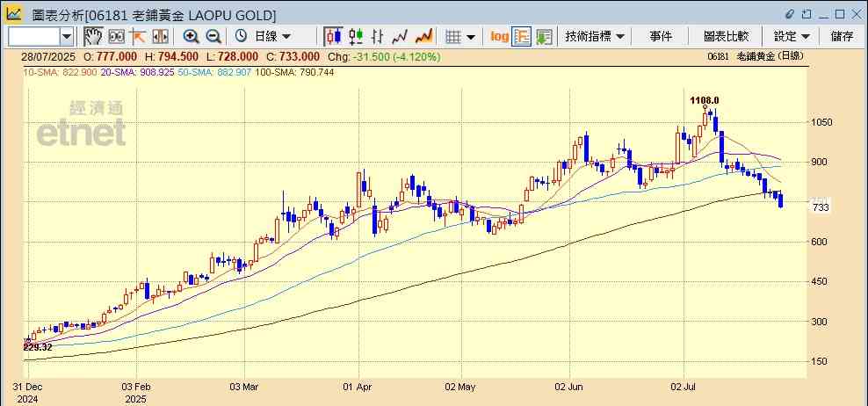
Task: Click the paperclip pin icon in title bar
Action: pyautogui.click(x=790, y=14)
